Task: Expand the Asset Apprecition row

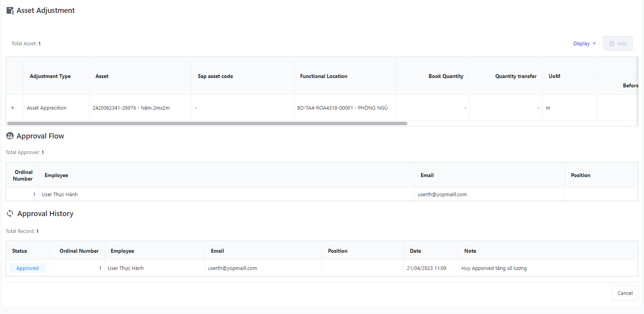Action: pyautogui.click(x=13, y=108)
